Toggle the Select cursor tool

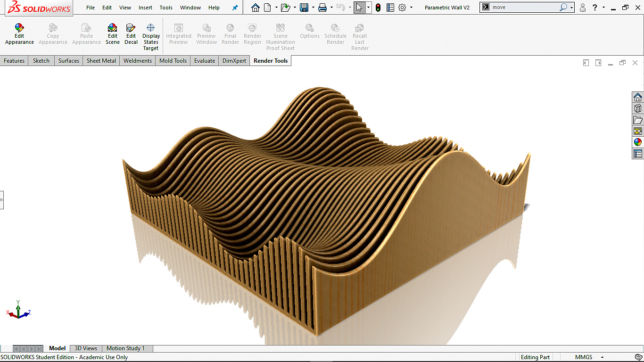(359, 8)
